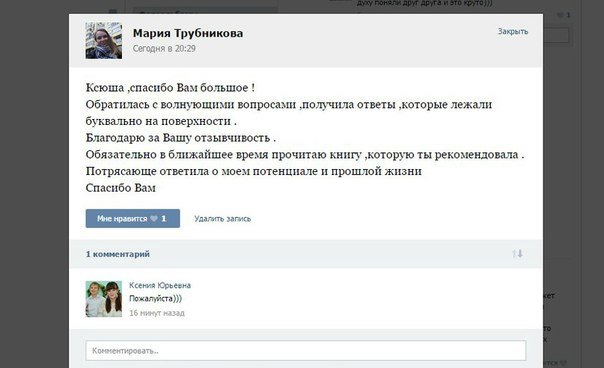Screen dimensions: 604x368
Task: Open Ксения Юрьевна's avatar picture
Action: (x=104, y=299)
